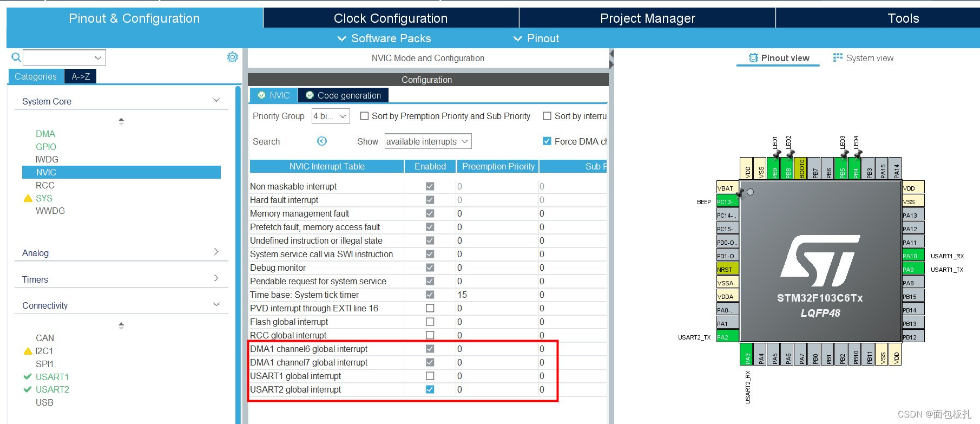Select the NRST pin on chip
Viewport: 980px width, 424px height.
(727, 269)
